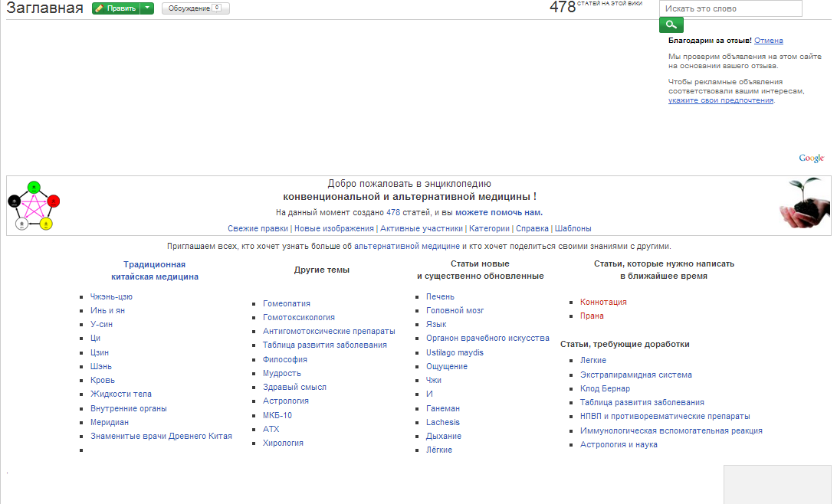Open Антигомотоксические препараты article
The height and width of the screenshot is (504, 837).
[329, 331]
